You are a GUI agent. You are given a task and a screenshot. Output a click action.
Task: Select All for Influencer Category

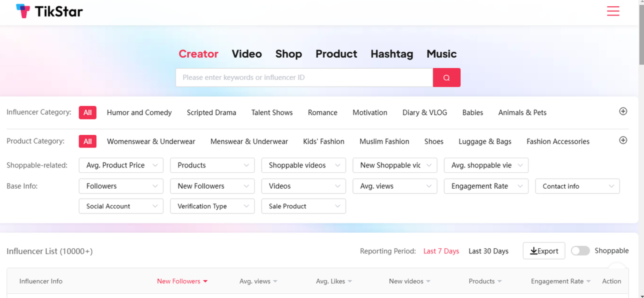pos(87,113)
